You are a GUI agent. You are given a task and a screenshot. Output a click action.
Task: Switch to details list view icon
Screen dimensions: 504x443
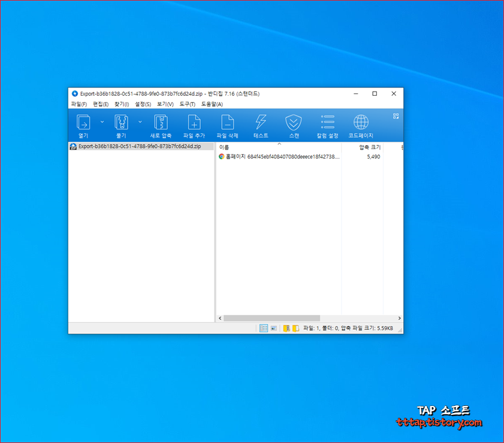[264, 328]
